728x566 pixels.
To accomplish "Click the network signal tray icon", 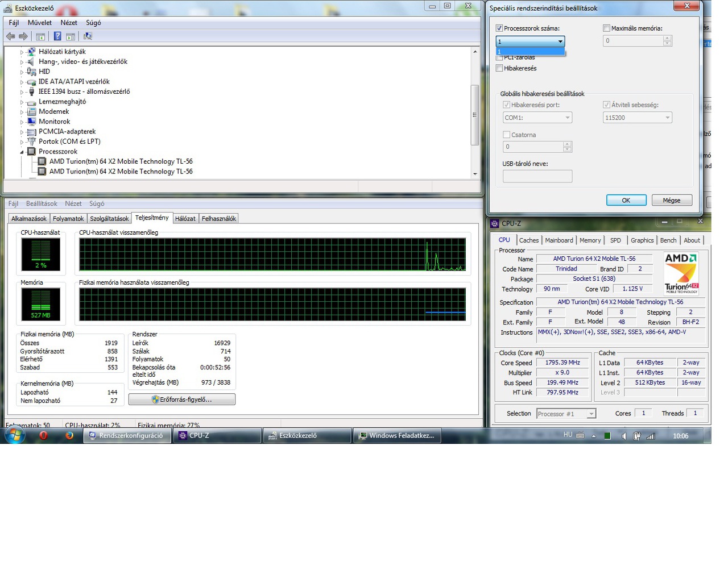I will [x=651, y=436].
